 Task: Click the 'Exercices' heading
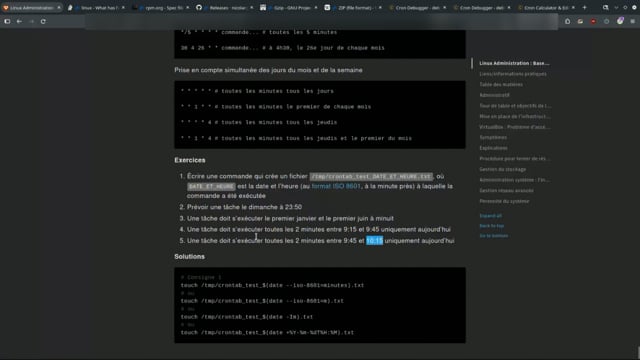click(190, 160)
